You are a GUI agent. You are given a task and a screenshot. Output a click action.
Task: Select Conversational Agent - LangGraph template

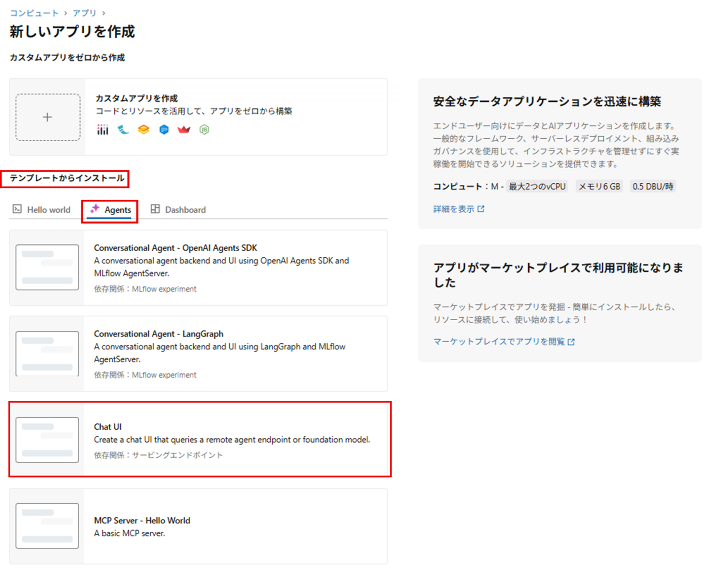(199, 353)
